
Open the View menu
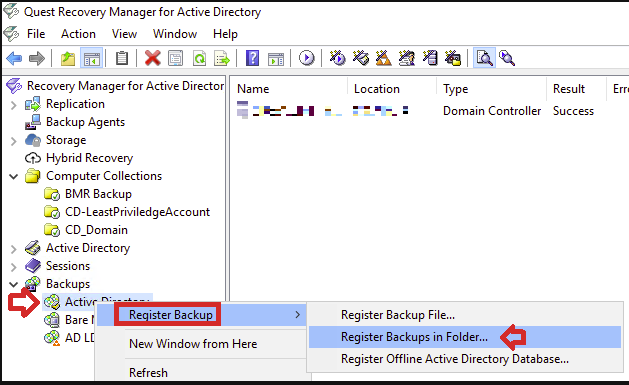(x=124, y=34)
